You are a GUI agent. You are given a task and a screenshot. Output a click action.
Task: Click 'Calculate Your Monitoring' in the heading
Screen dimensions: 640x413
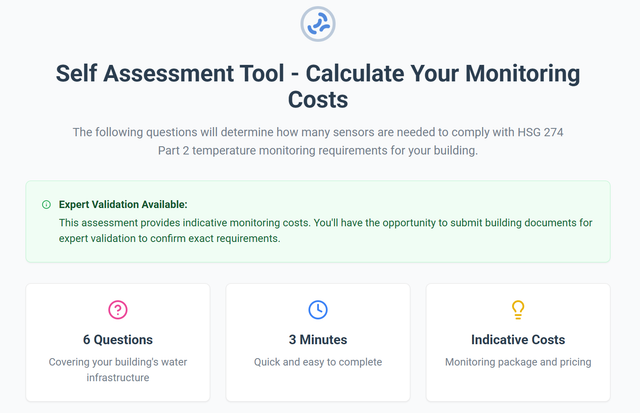coord(443,74)
